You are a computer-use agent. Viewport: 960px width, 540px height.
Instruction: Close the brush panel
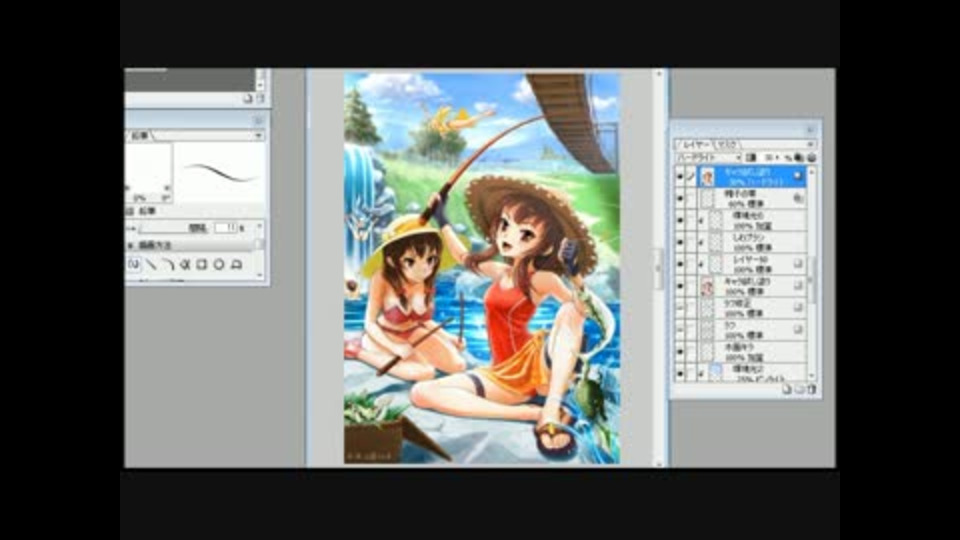point(258,120)
